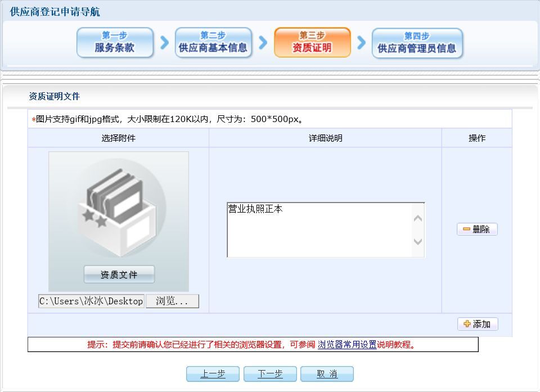Open the 浏览器常用设置 link
This screenshot has width=540, height=392.
347,345
